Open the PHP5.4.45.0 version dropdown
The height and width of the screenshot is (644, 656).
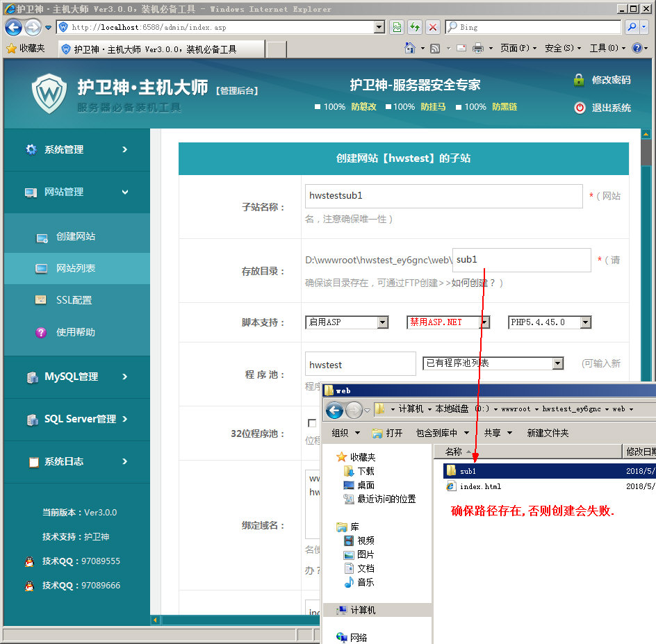pos(585,322)
